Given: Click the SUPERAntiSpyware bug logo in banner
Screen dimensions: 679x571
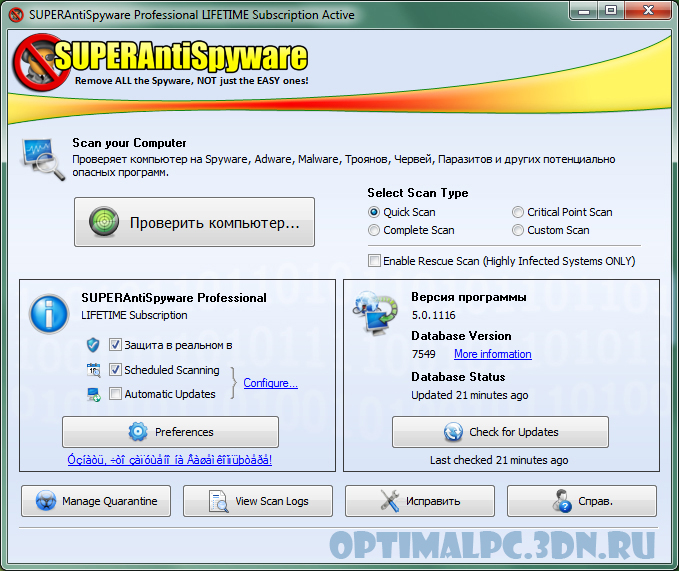Looking at the screenshot, I should point(41,63).
